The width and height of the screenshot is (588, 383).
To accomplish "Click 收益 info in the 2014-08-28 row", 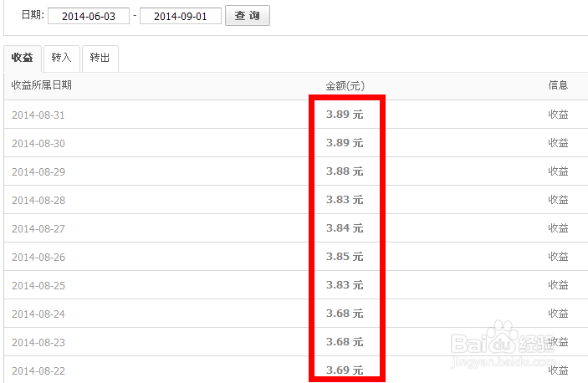I will 558,200.
